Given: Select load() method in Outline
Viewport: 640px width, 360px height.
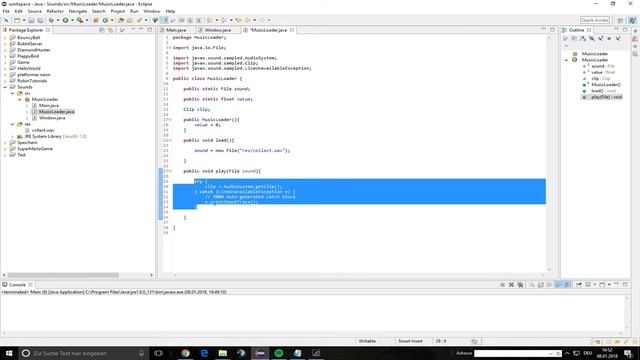Looking at the screenshot, I should (x=599, y=91).
